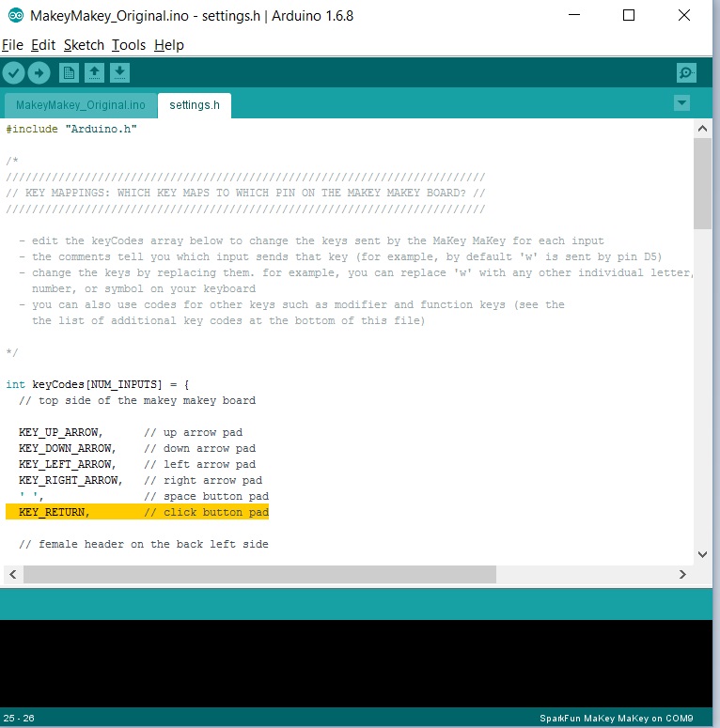Click '// female header on the back left side' comment
This screenshot has height=728, width=720.
coord(144,544)
